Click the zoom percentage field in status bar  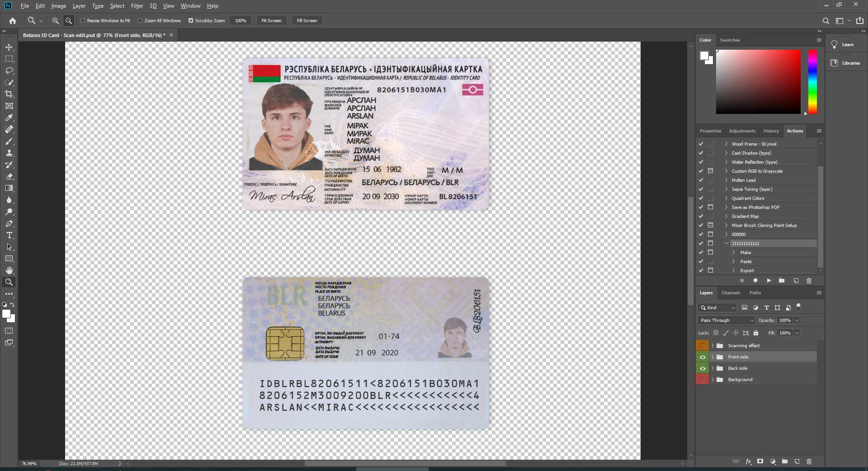29,463
